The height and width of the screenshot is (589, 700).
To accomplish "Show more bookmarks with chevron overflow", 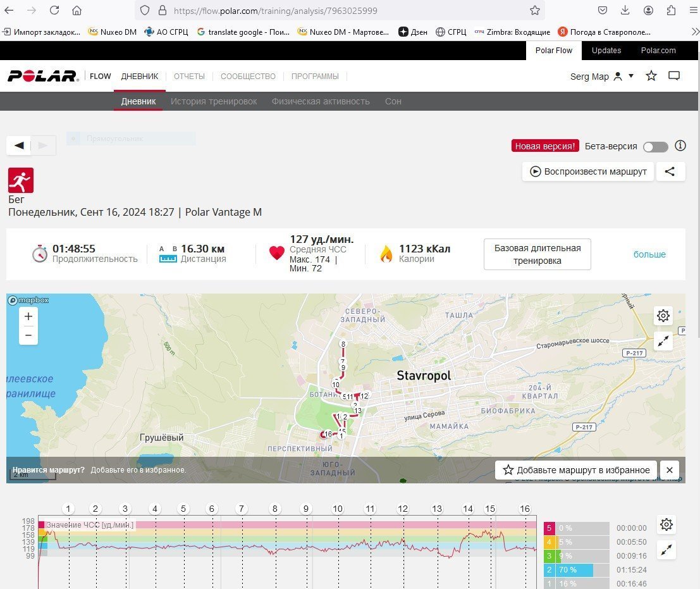I will point(695,32).
